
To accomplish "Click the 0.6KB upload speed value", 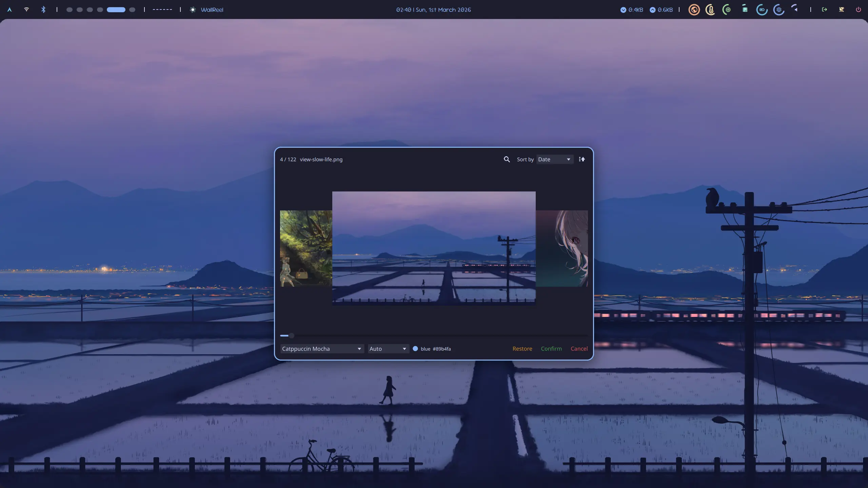I will coord(665,10).
